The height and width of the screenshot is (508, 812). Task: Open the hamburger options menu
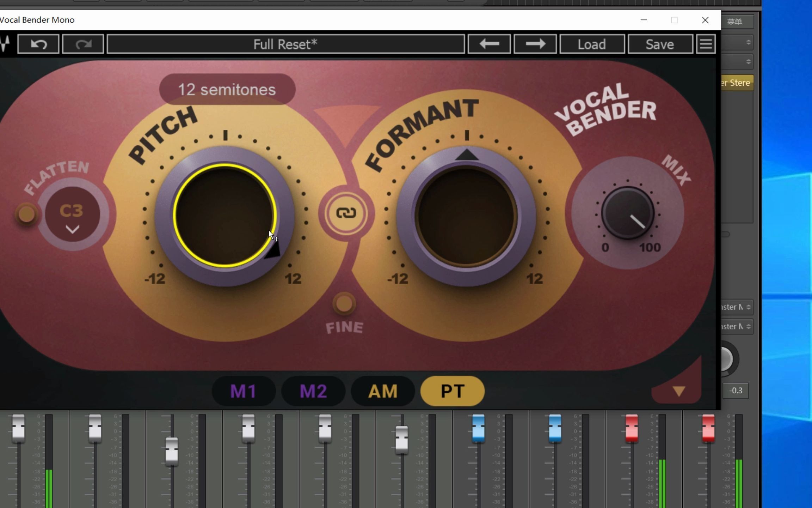click(x=706, y=44)
